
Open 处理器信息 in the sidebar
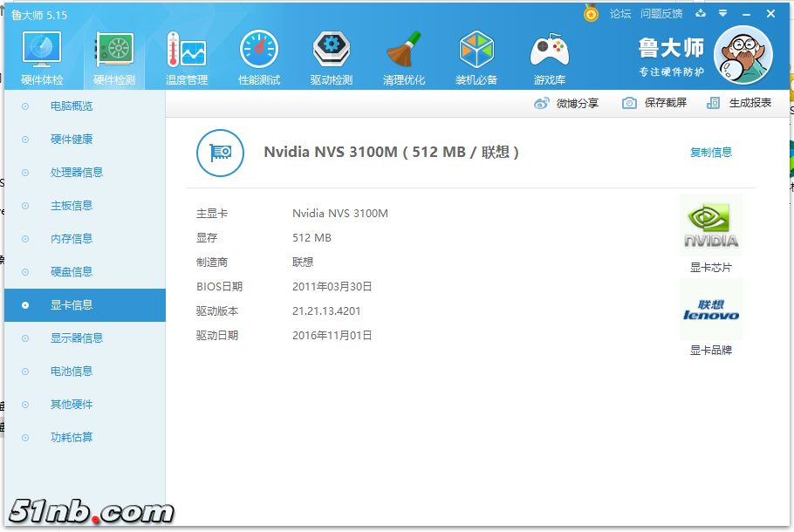click(x=77, y=173)
